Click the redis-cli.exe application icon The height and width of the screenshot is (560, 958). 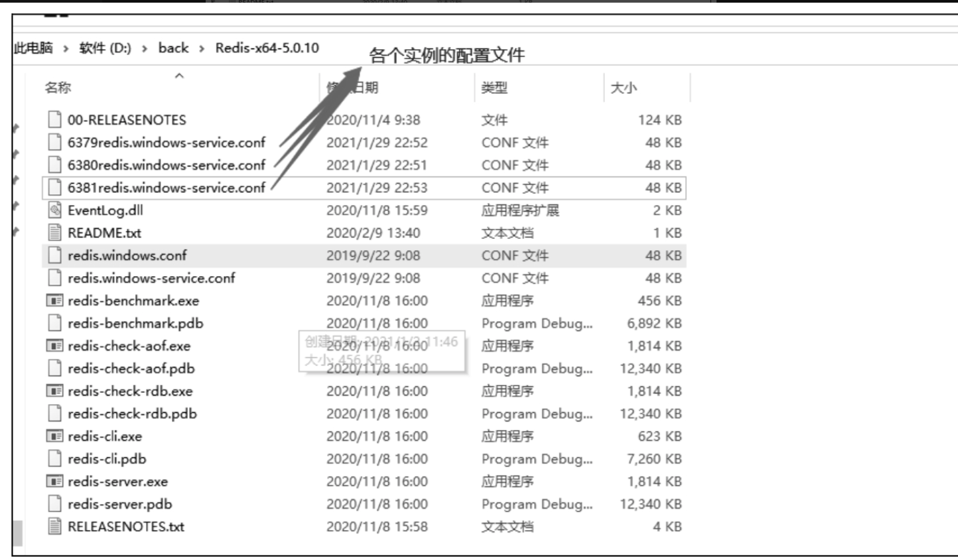point(54,436)
